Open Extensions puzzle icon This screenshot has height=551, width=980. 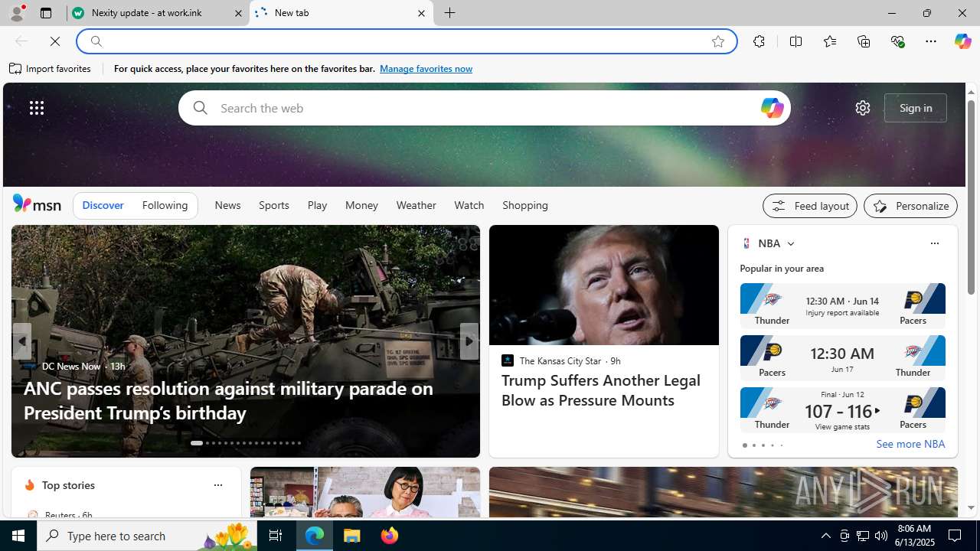(x=759, y=41)
